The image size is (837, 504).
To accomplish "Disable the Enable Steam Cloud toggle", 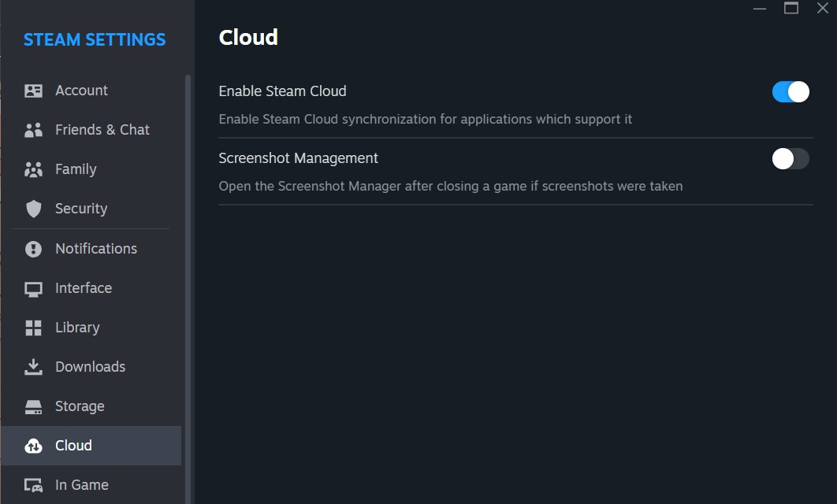I will 790,92.
